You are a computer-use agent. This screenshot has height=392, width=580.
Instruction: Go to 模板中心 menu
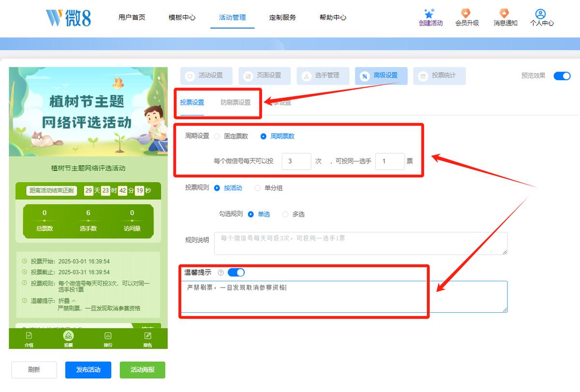[182, 17]
